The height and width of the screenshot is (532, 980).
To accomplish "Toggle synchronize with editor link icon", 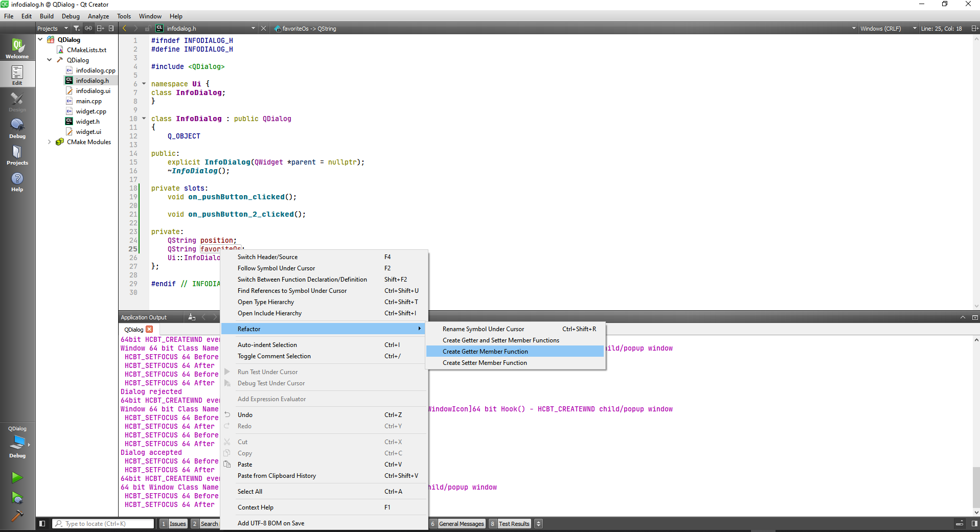I will (88, 29).
